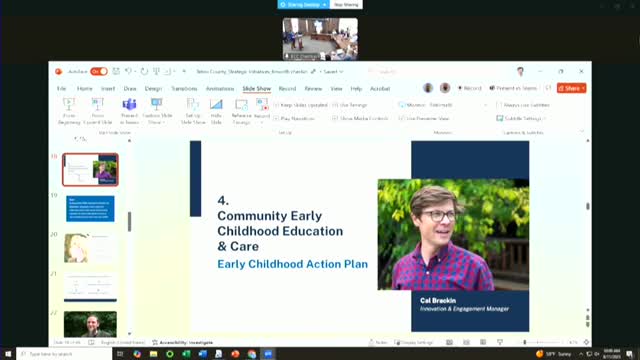Switch to the Draw tab

(x=130, y=89)
